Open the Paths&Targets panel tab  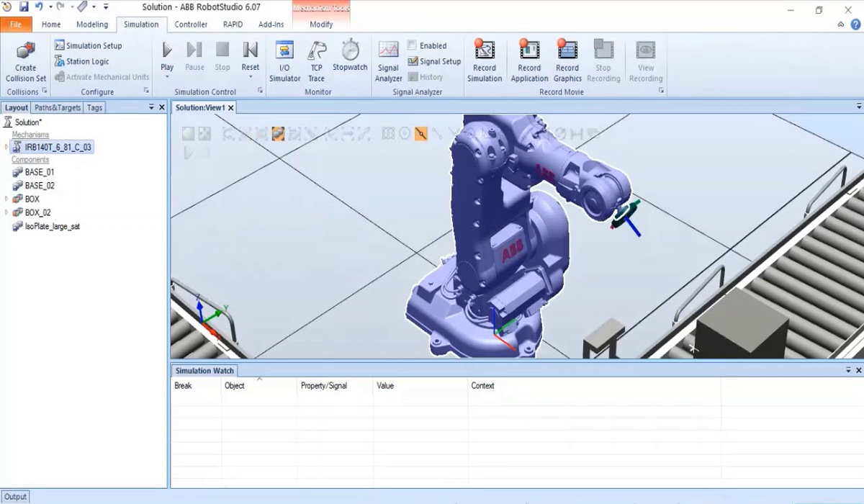[x=58, y=107]
